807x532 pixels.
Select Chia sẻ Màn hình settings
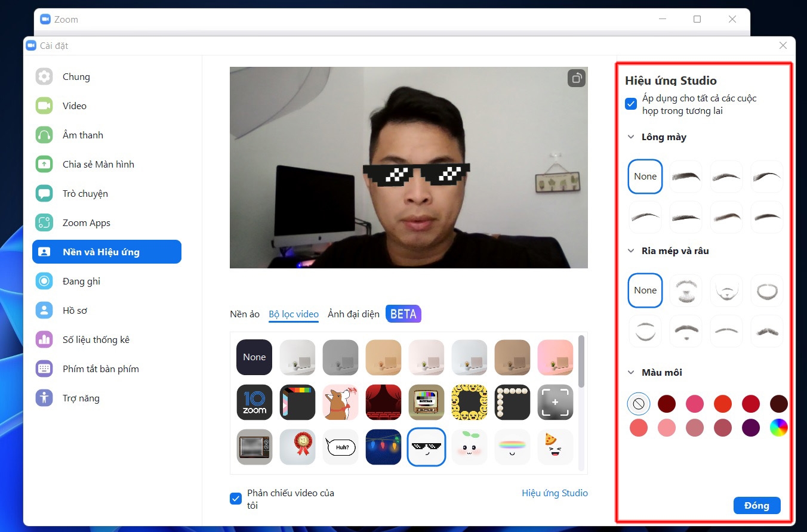click(98, 164)
